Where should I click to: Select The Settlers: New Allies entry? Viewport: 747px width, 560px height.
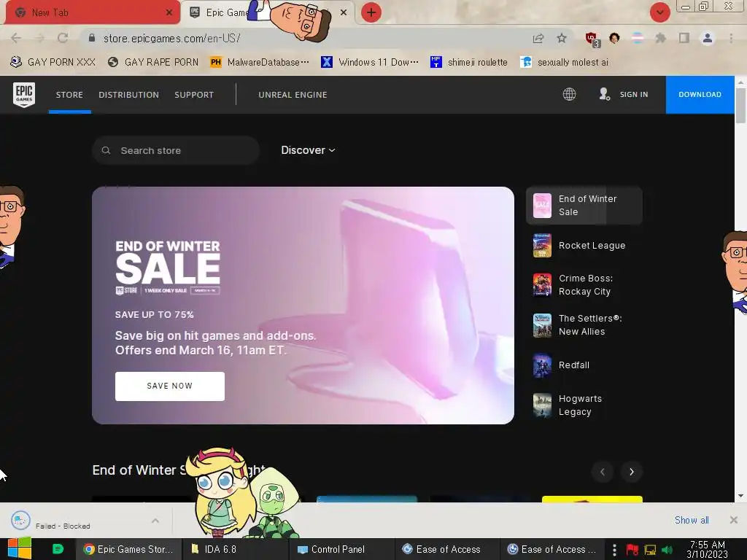pos(584,324)
